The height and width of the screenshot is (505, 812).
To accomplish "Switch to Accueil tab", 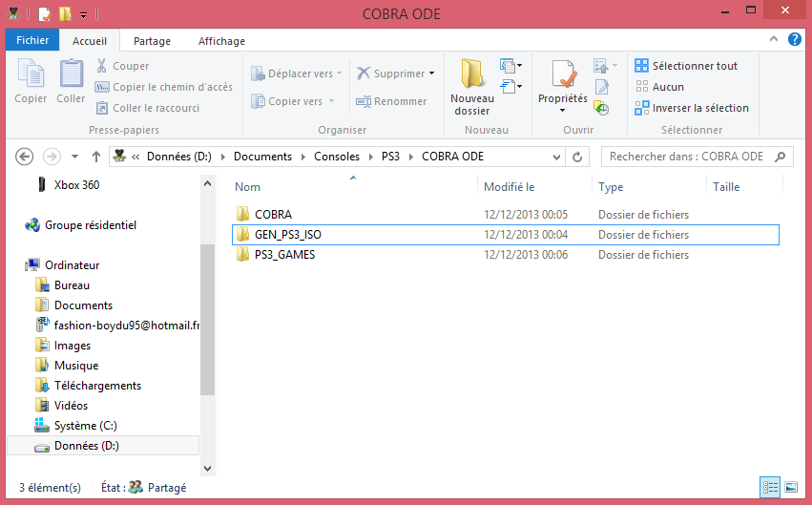I will coord(90,41).
